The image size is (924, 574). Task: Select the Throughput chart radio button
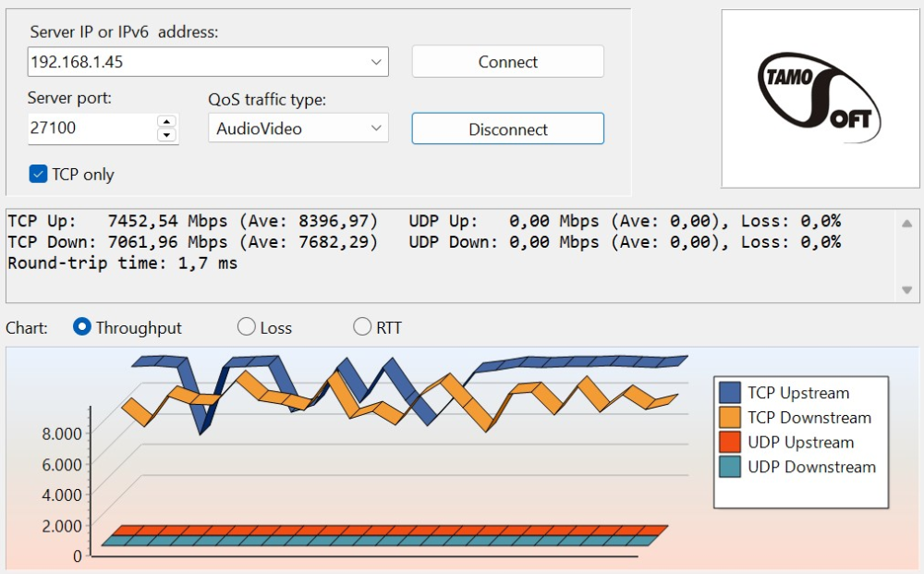[x=82, y=327]
